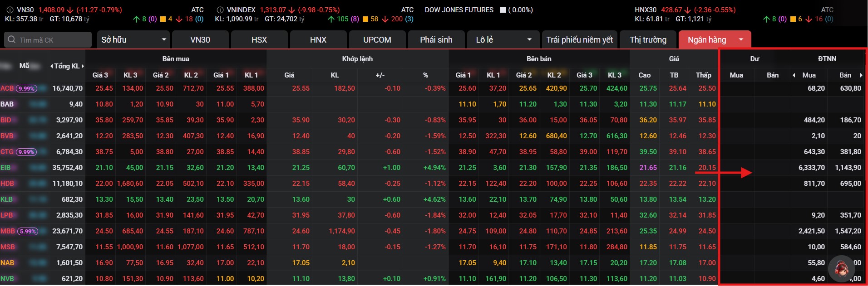Click the VNINDEX value 1,313.07
This screenshot has height=286, width=868.
pos(273,10)
